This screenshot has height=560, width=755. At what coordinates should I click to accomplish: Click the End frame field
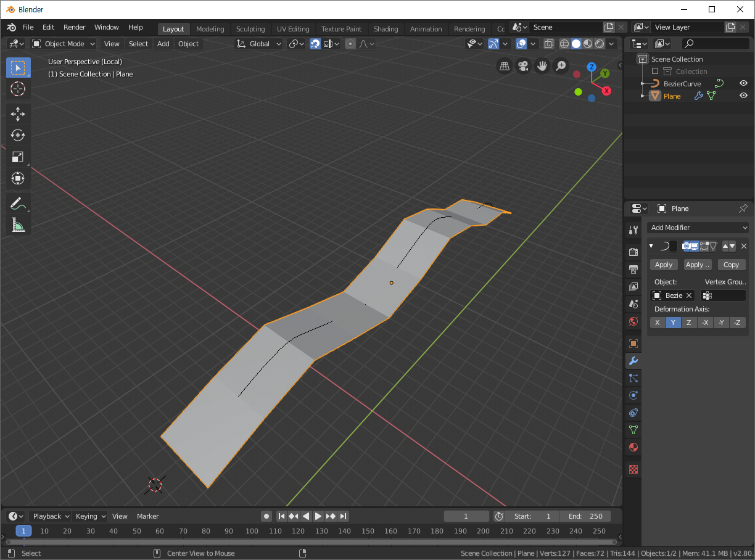tap(585, 516)
